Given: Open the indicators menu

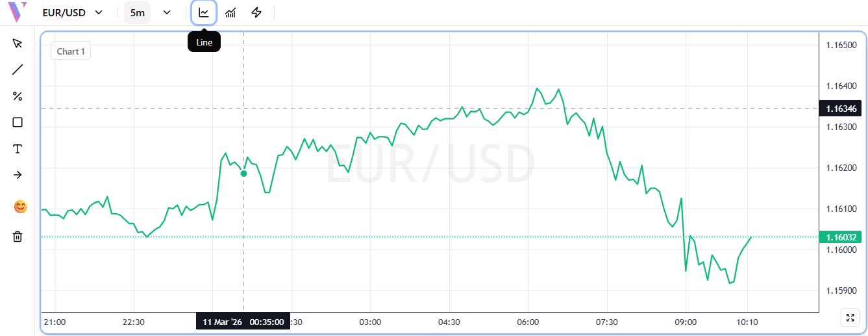Looking at the screenshot, I should pos(230,12).
